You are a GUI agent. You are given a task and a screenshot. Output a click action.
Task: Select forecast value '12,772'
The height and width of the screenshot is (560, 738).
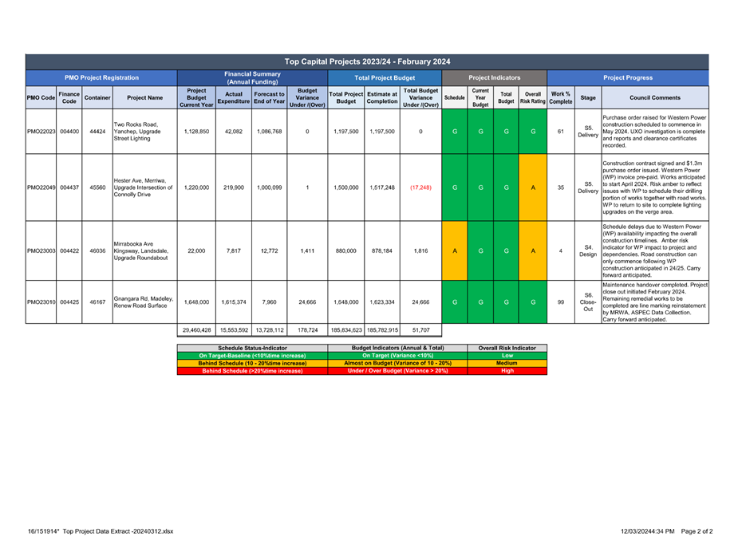tap(269, 251)
